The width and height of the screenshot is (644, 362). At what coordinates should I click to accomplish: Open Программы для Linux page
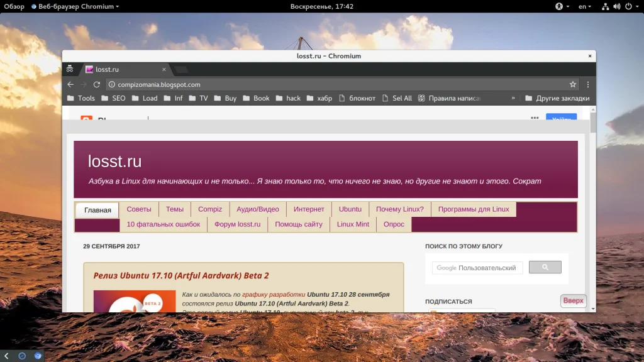tap(474, 209)
